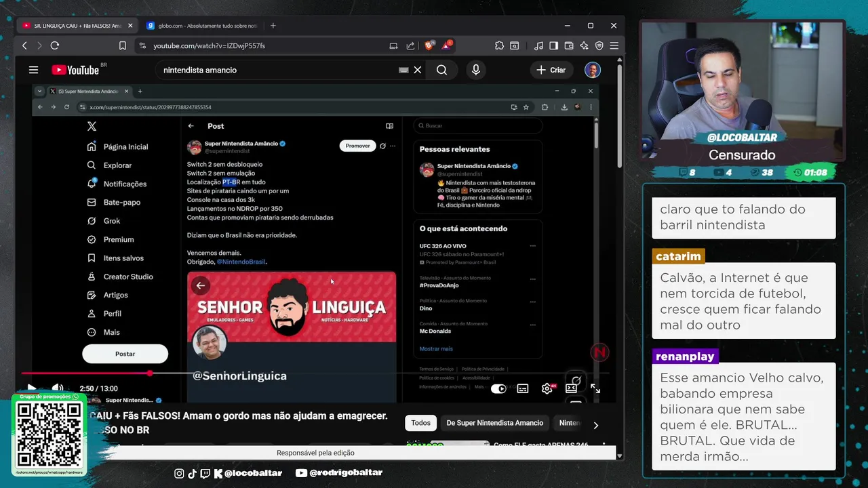Screen dimensions: 868x488
Task: Enter fullscreen video mode
Action: 595,388
